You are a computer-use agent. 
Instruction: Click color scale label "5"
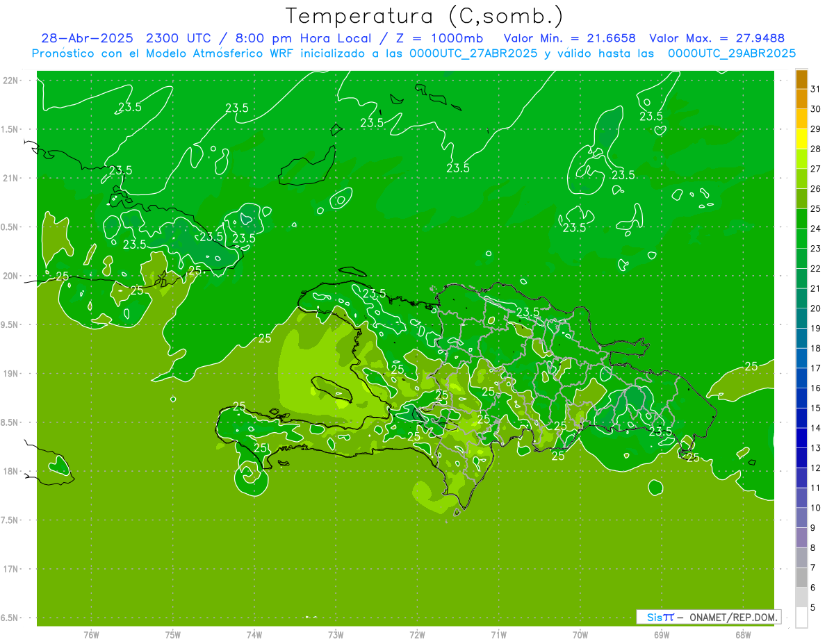click(813, 608)
